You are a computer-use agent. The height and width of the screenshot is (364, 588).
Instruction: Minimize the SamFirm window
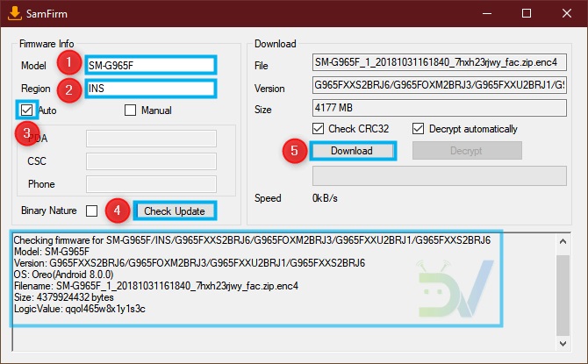[484, 13]
